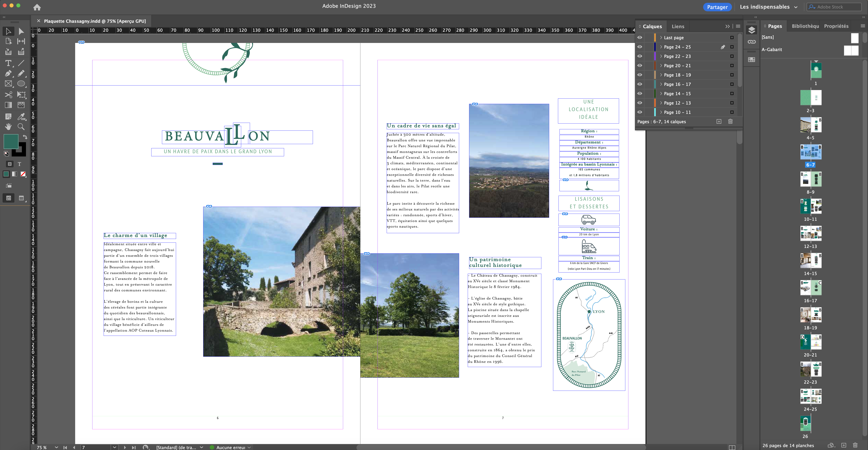Click the green fill color swatch
Screen dimensions: 868x450
(x=11, y=141)
